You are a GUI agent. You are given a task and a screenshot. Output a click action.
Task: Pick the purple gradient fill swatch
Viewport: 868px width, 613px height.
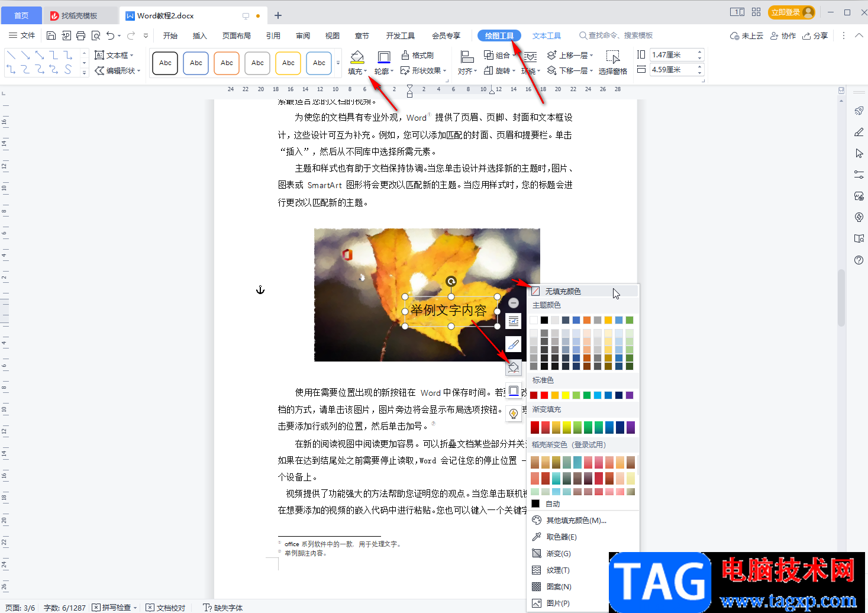point(631,427)
